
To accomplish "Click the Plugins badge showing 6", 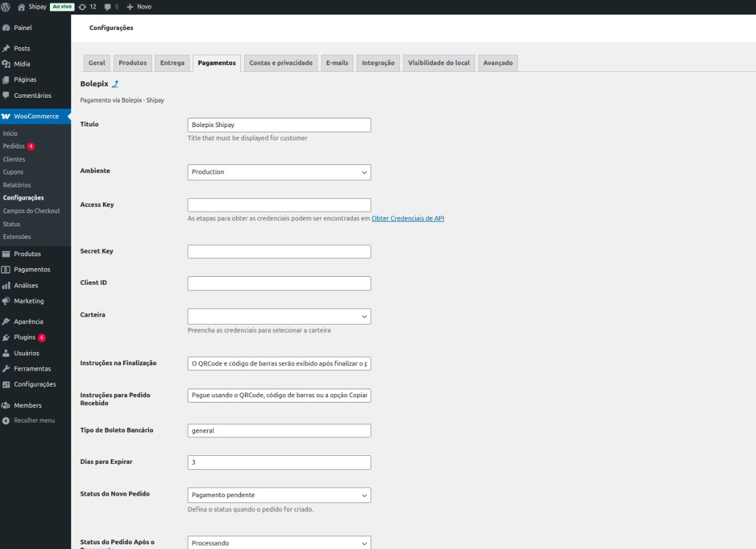I will point(42,337).
